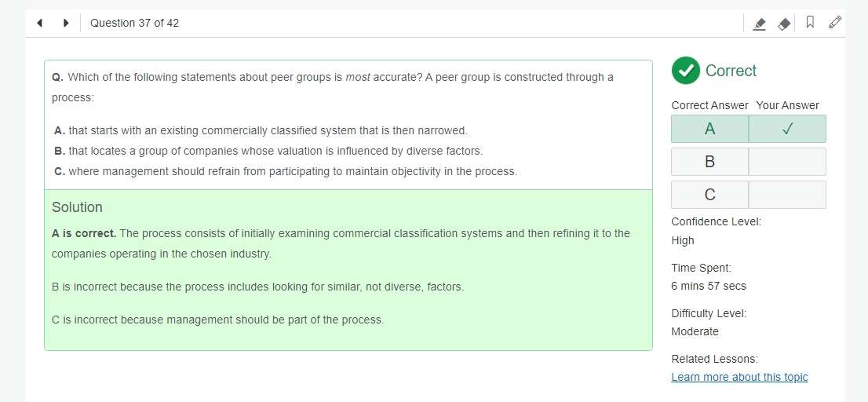
Task: Select answer row C
Action: tap(749, 195)
